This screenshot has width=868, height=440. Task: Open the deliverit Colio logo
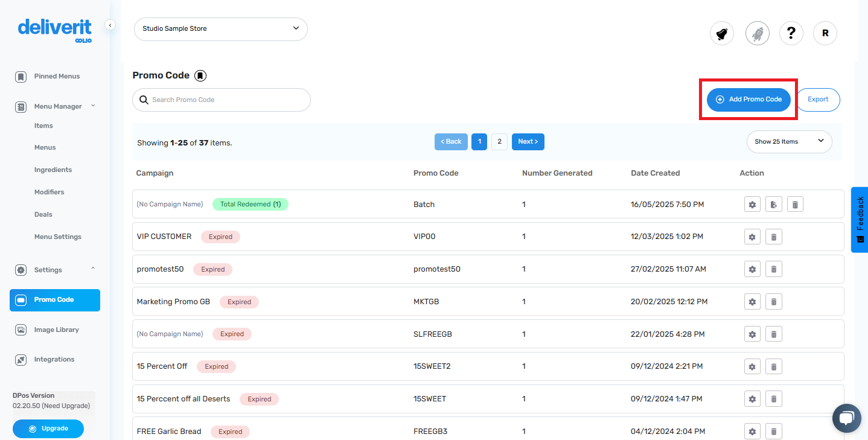54,27
